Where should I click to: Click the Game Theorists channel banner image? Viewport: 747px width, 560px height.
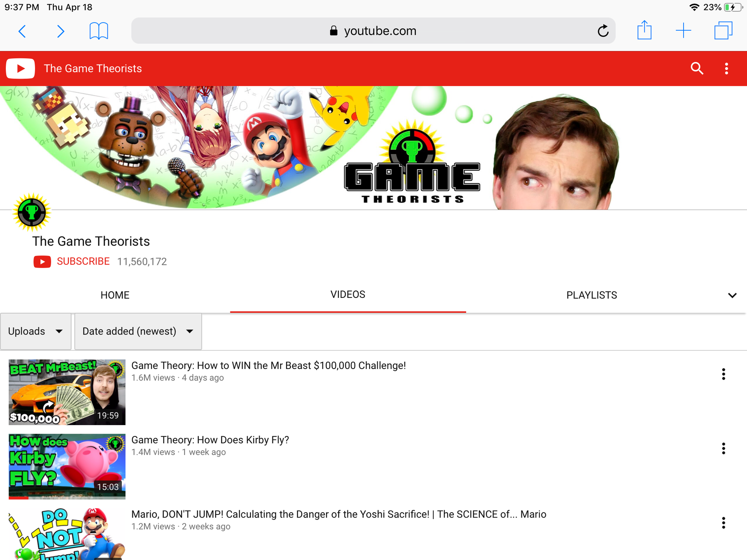click(x=373, y=148)
